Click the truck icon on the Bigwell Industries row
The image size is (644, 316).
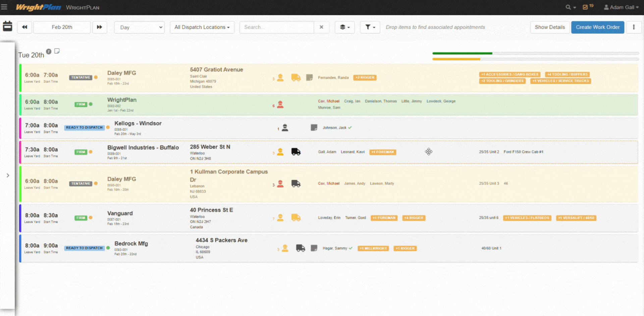coord(296,151)
